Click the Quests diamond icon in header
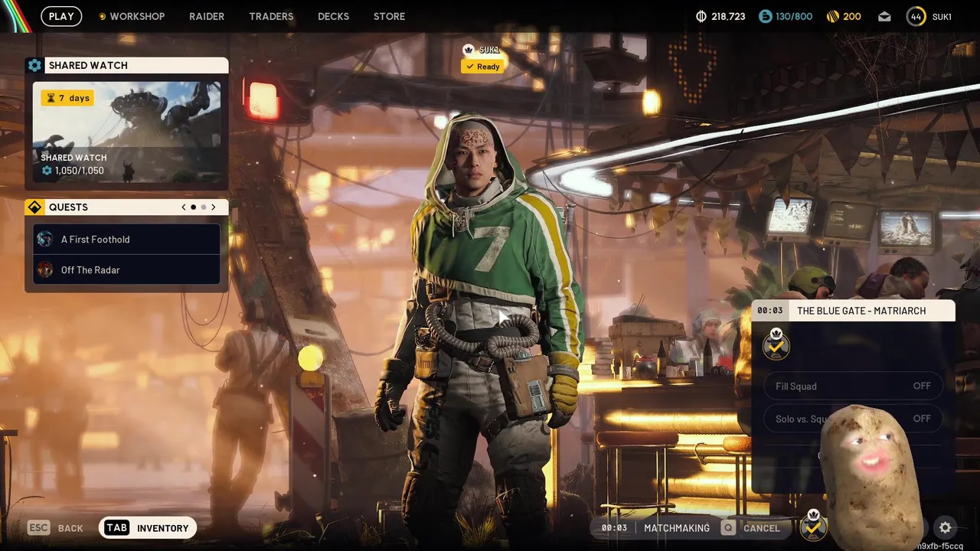Screen dimensions: 980x551 click(34, 207)
